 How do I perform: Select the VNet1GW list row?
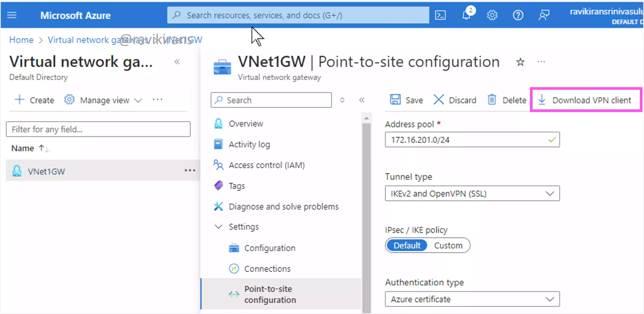[103, 171]
